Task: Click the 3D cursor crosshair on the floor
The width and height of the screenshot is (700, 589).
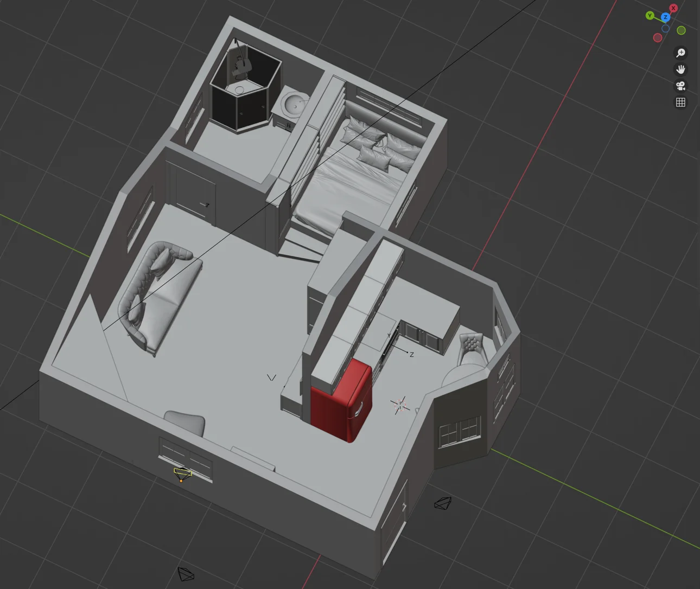Action: click(x=400, y=404)
